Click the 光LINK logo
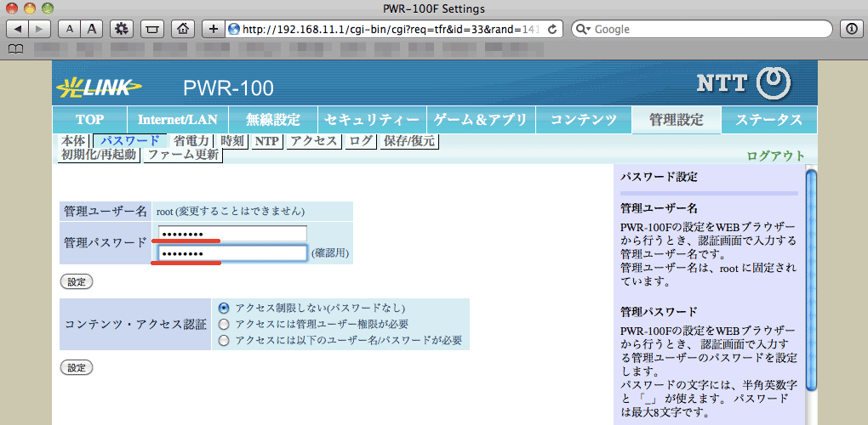This screenshot has width=868, height=425. click(x=99, y=86)
